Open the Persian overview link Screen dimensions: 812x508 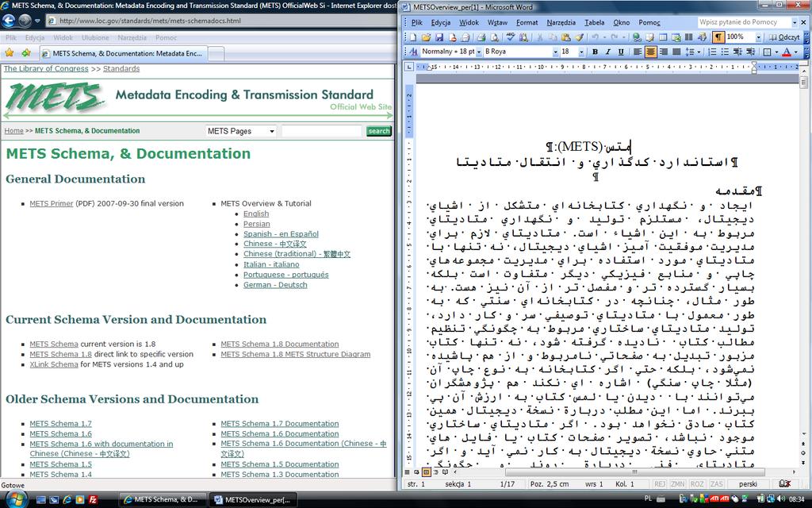(x=257, y=224)
